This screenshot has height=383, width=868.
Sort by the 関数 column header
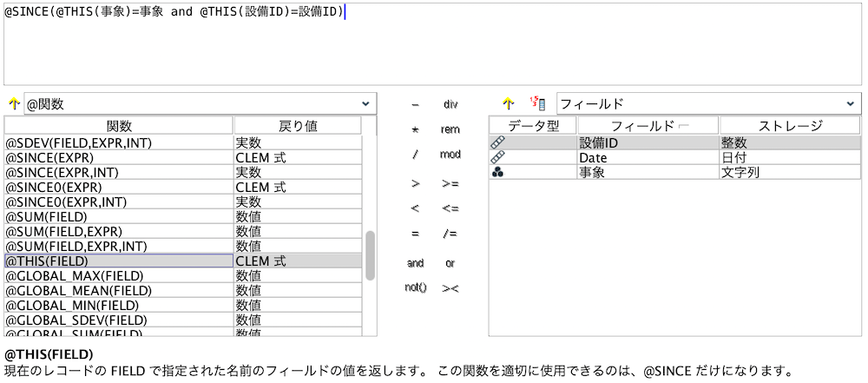119,126
